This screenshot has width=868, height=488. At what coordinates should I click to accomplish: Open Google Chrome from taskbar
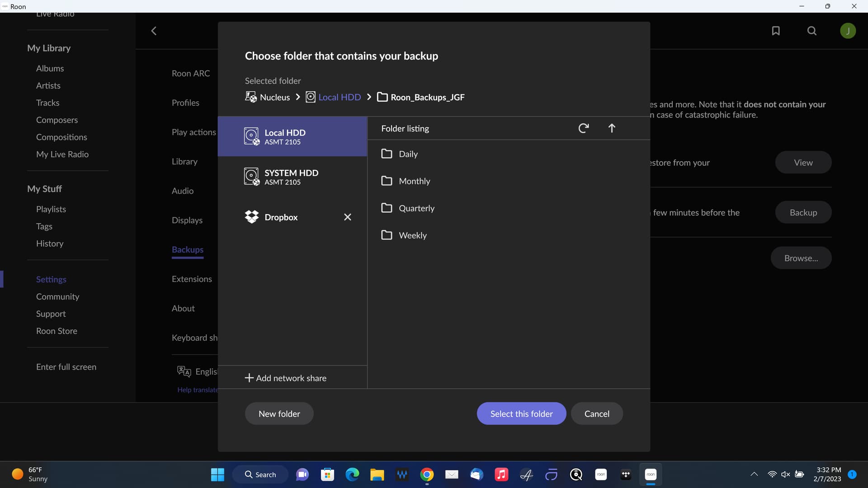click(427, 474)
